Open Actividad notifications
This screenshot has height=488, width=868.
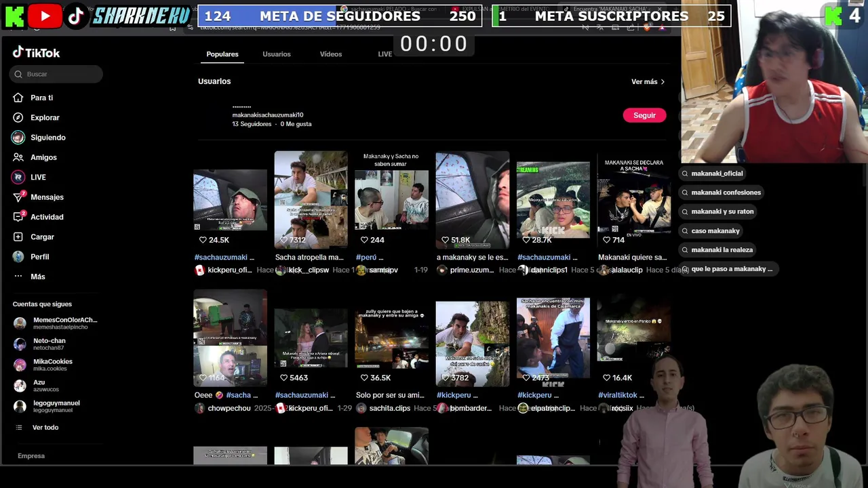tap(47, 217)
